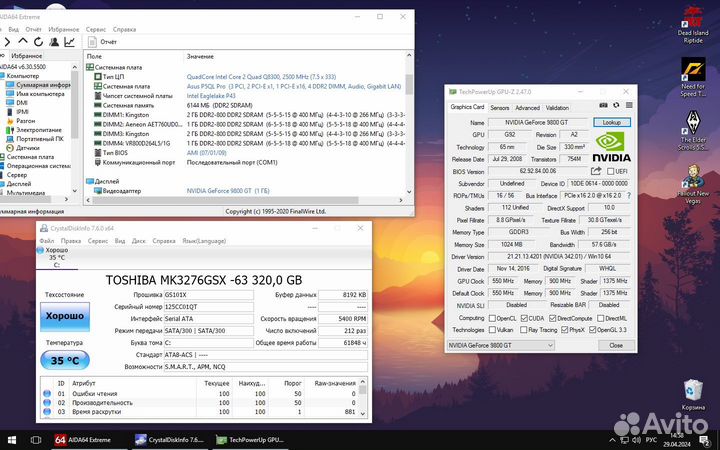720x450 pixels.
Task: Toggle OpenGL 3.3 checkbox
Action: (x=592, y=330)
